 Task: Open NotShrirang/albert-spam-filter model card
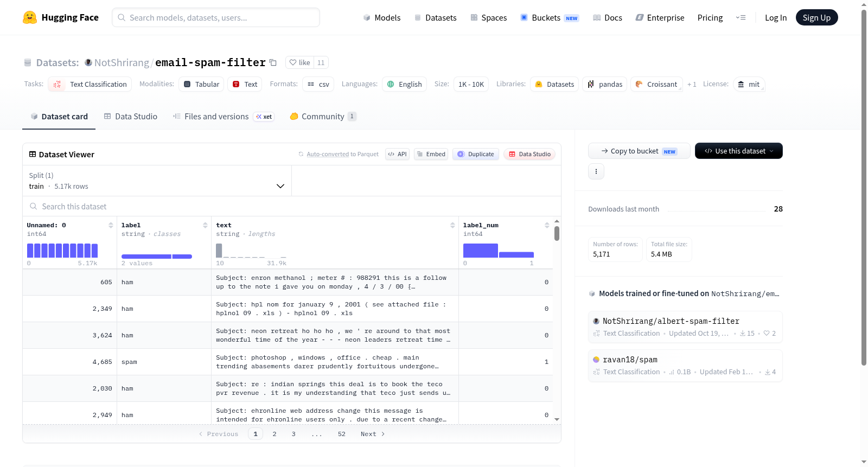685,327
